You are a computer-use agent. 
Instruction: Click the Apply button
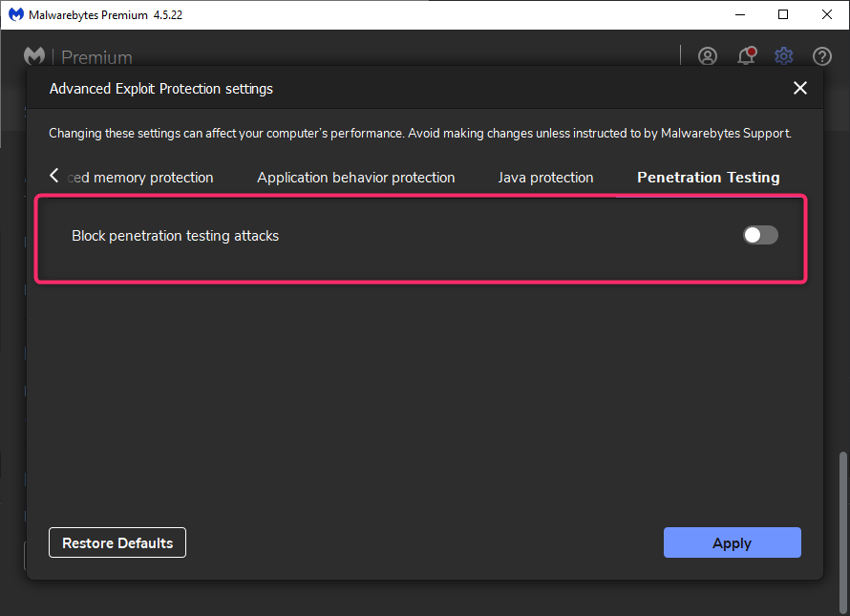coord(732,542)
